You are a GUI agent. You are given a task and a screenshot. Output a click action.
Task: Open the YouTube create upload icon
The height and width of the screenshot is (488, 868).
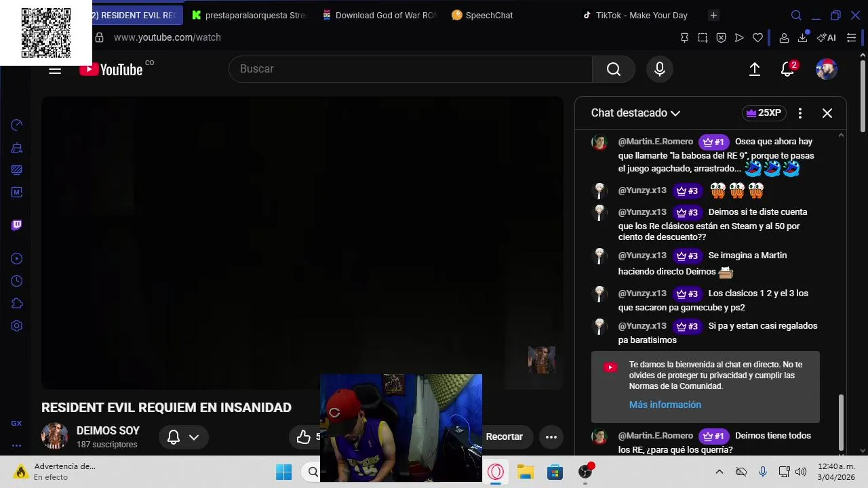tap(755, 69)
